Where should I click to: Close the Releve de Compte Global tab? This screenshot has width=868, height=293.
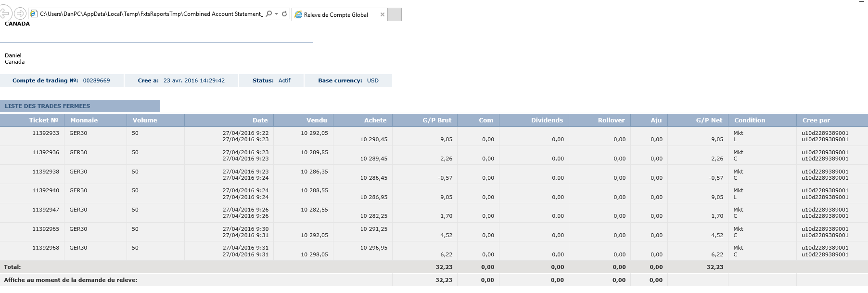383,15
